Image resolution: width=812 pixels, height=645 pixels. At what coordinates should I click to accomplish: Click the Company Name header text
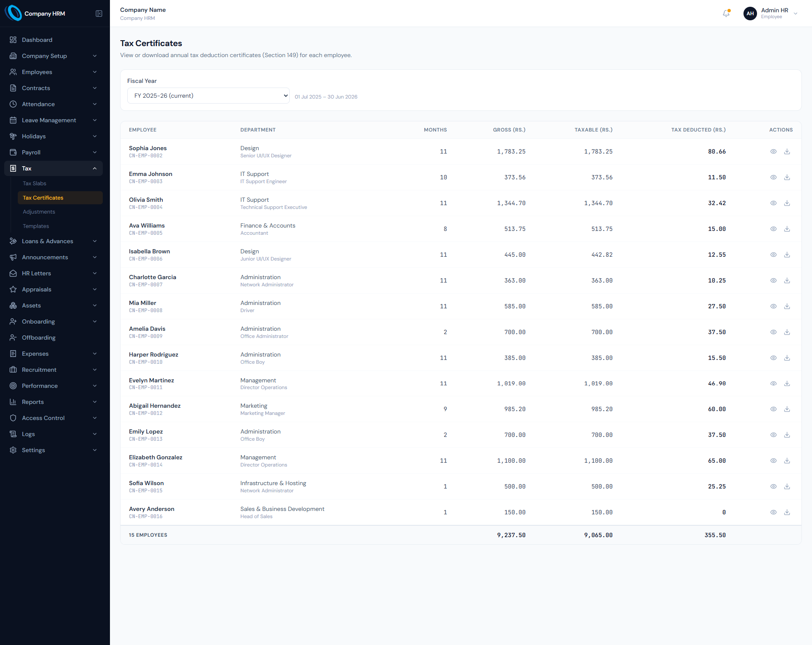(x=143, y=10)
